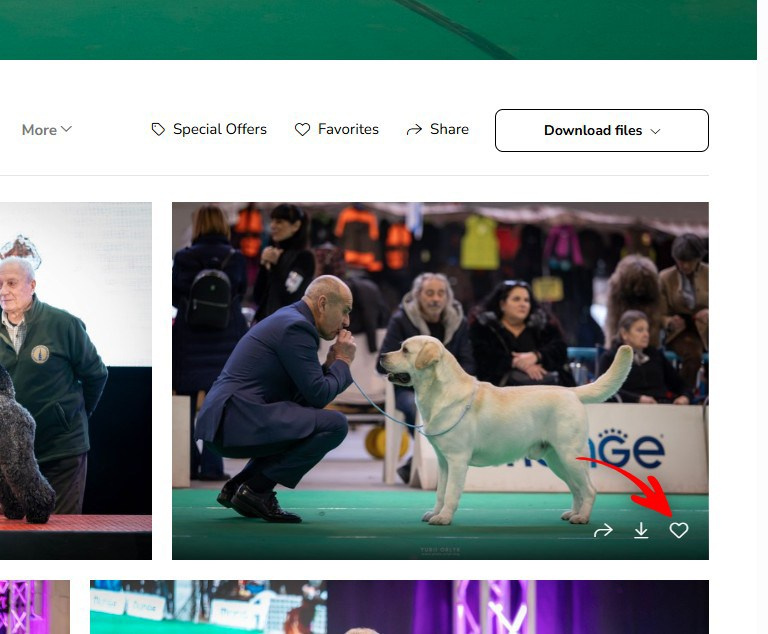Open the purple-lit photo at bottom left
768x634 pixels.
point(35,607)
